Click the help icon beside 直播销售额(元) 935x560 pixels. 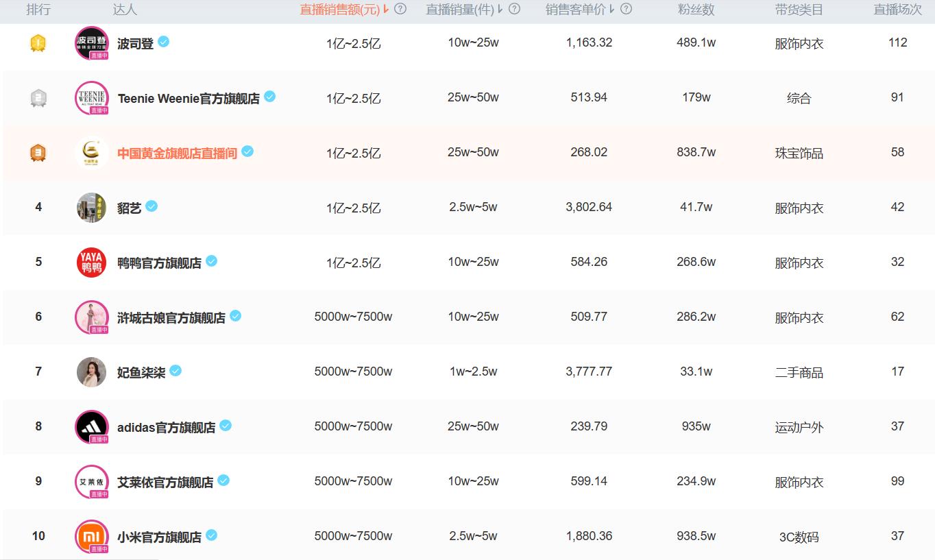pyautogui.click(x=401, y=9)
